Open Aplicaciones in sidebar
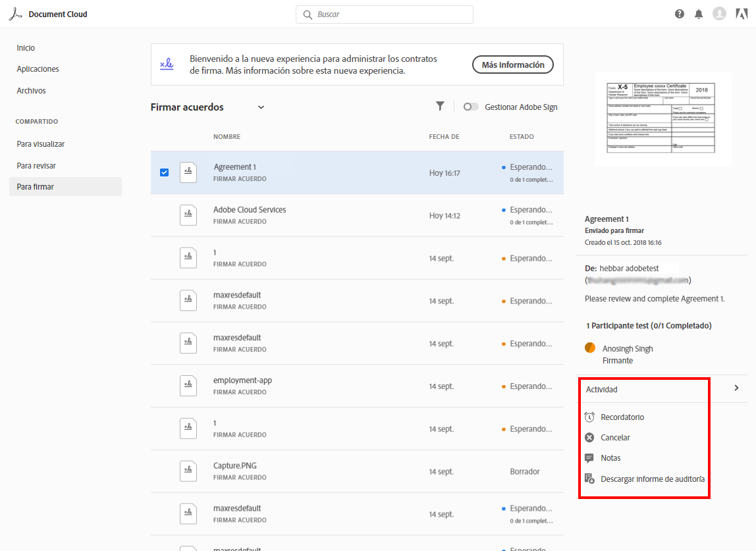 pyautogui.click(x=38, y=69)
